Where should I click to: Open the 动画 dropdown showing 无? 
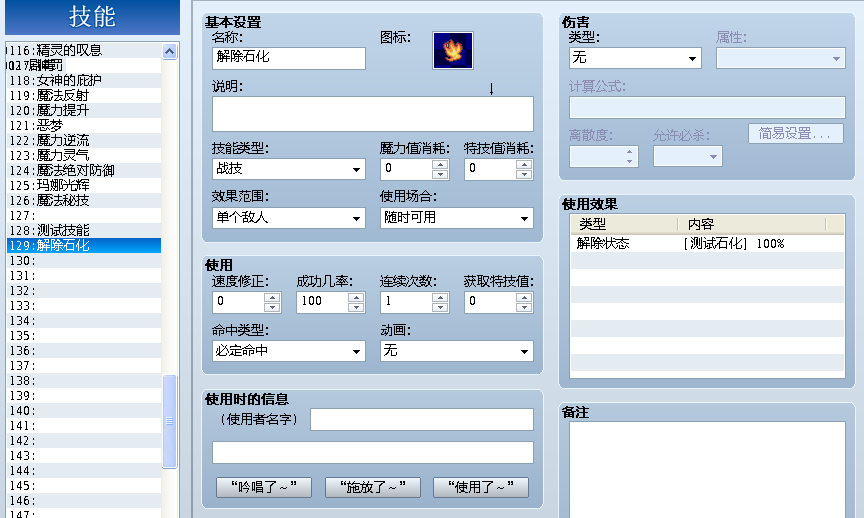pos(457,351)
